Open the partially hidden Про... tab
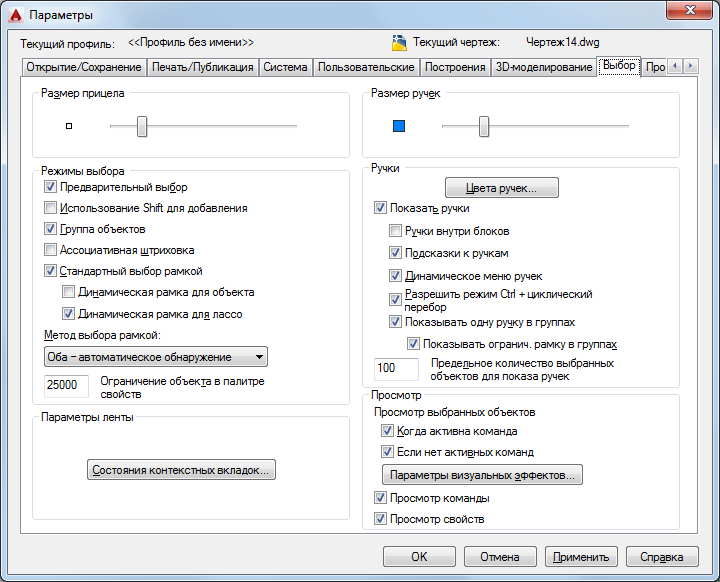The height and width of the screenshot is (582, 720). (x=655, y=67)
